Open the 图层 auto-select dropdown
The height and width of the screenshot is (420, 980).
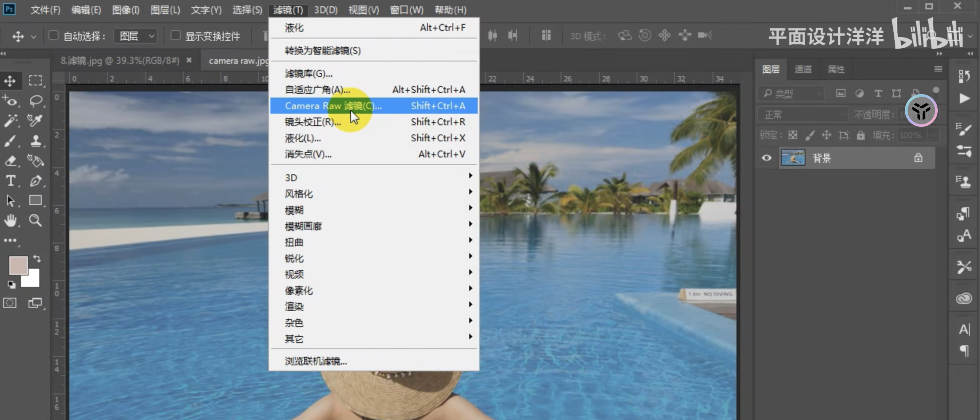coord(135,36)
